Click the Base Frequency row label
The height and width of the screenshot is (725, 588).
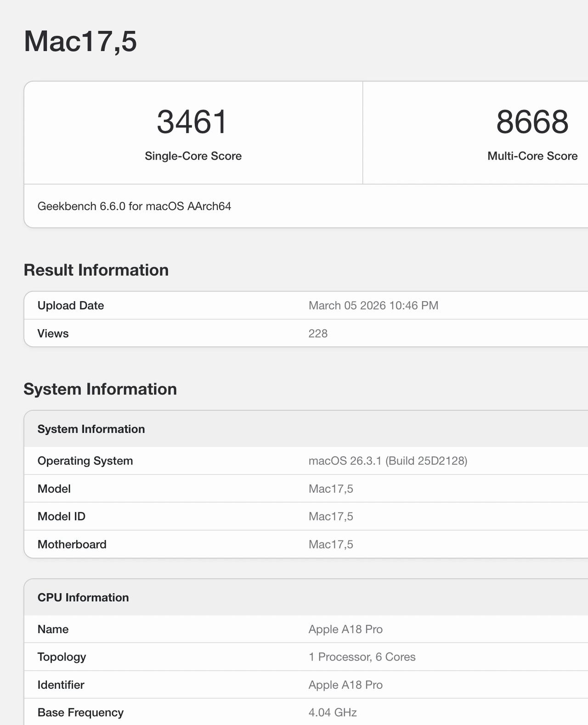80,713
